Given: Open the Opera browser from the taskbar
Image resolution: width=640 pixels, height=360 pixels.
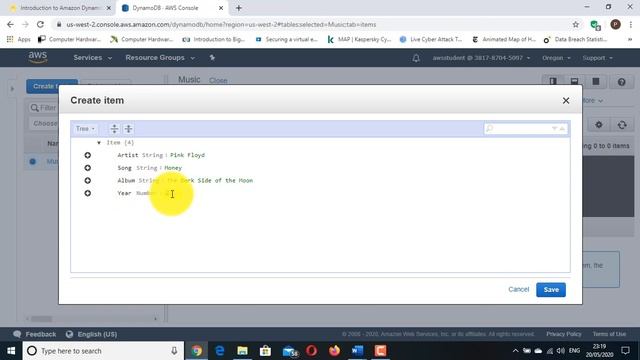Looking at the screenshot, I should click(311, 351).
